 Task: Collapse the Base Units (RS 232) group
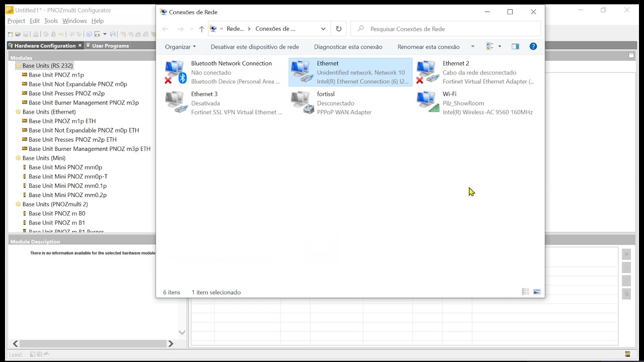(18, 66)
